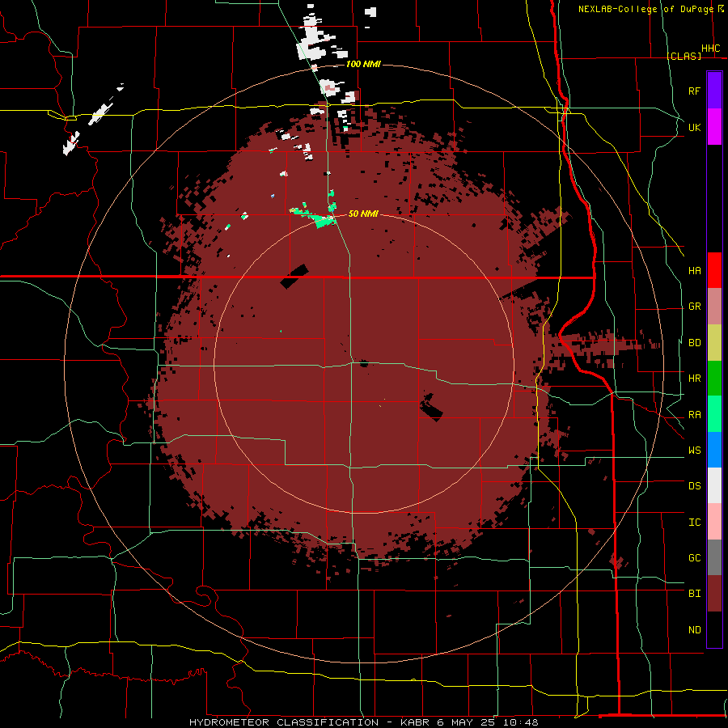Click the 100 NMI range ring label
Image resolution: width=728 pixels, height=728 pixels.
pos(363,64)
